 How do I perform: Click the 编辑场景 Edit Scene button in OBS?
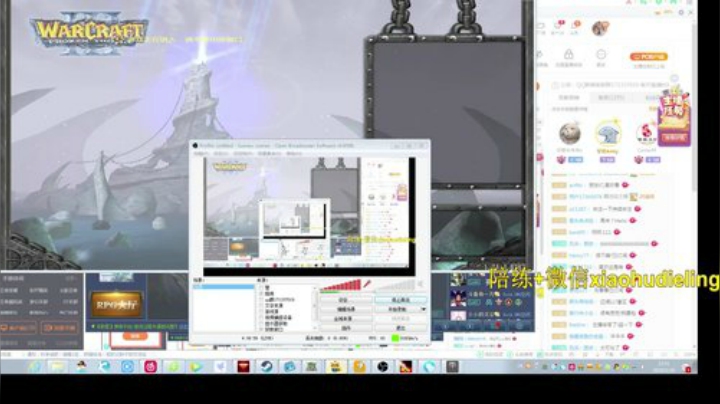(x=346, y=309)
